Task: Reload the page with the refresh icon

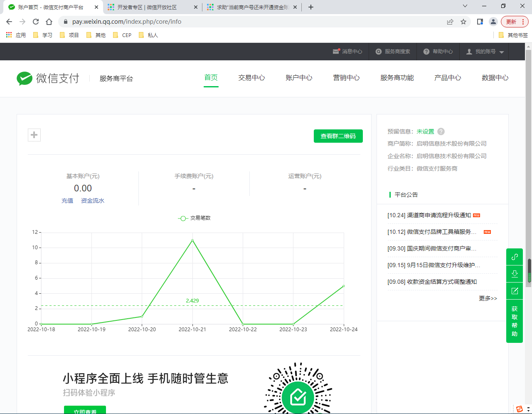Action: point(36,22)
